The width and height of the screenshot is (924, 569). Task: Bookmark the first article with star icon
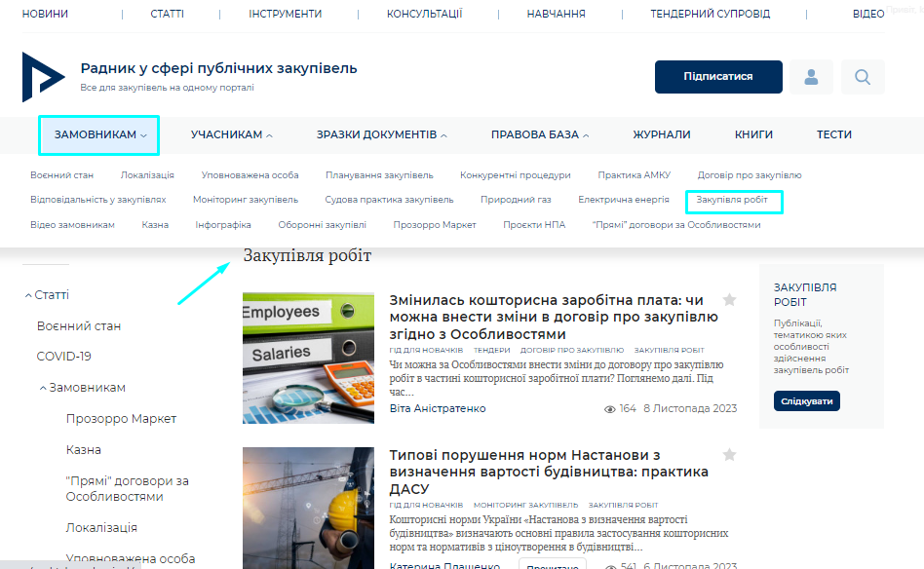[x=729, y=300]
